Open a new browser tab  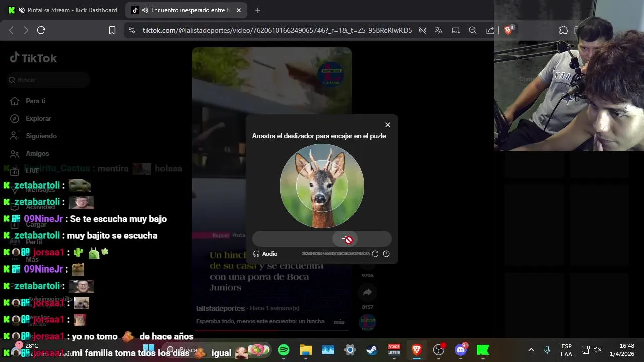[x=258, y=10]
